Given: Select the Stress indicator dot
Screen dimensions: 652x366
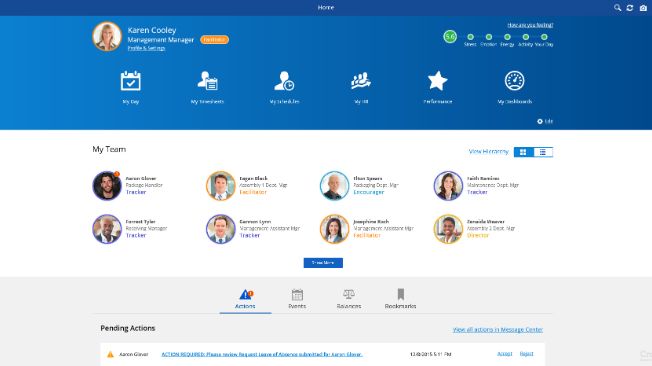Looking at the screenshot, I should (470, 37).
